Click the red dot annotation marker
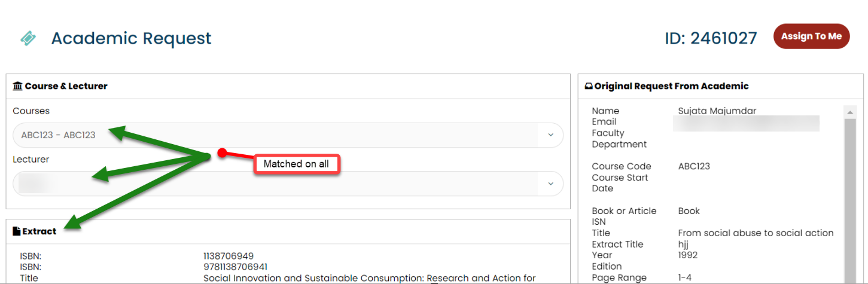The width and height of the screenshot is (868, 284). pos(222,153)
